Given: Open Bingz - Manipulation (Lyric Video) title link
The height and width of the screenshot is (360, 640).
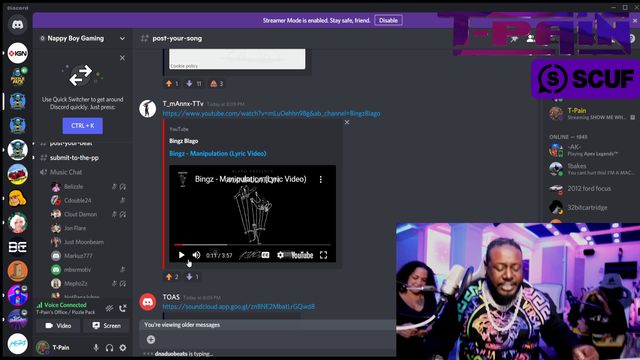Looking at the screenshot, I should point(218,153).
